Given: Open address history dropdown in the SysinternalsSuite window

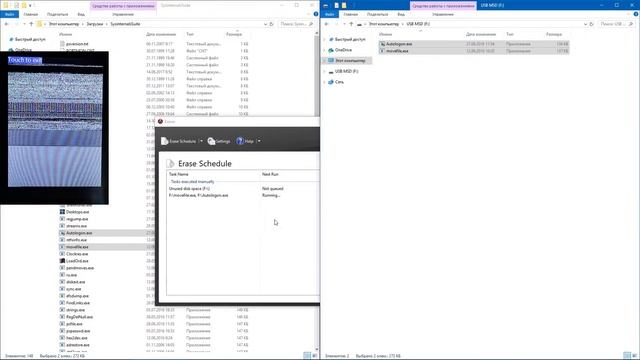Looking at the screenshot, I should coord(265,24).
